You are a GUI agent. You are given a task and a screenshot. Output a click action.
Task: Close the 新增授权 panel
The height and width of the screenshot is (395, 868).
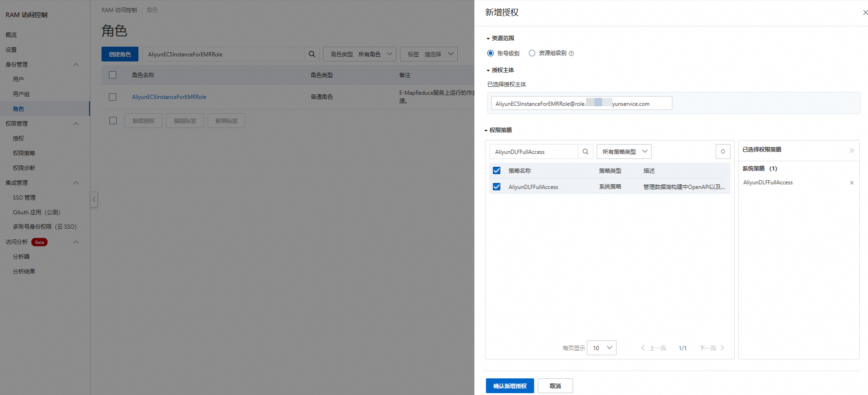point(865,12)
